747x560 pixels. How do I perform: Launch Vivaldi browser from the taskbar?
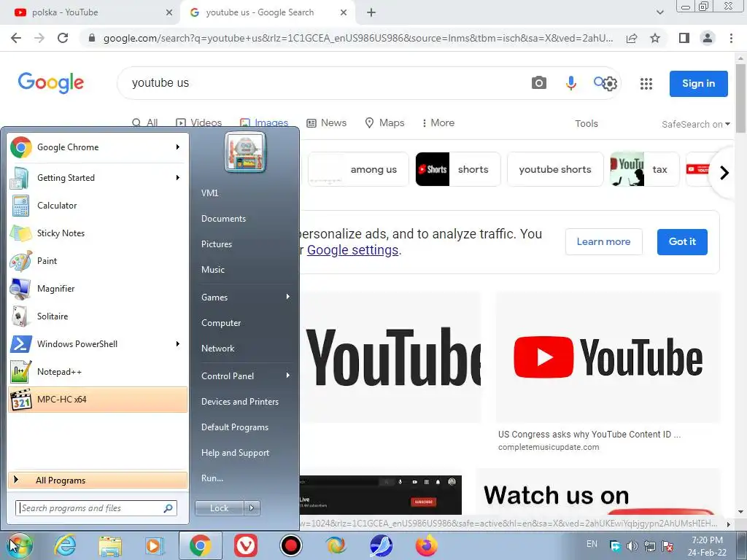246,545
